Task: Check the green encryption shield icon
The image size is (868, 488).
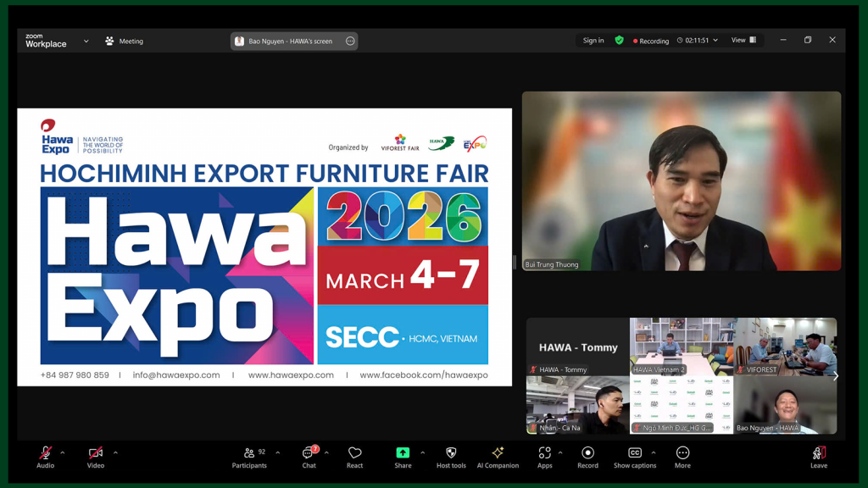Action: click(x=620, y=40)
